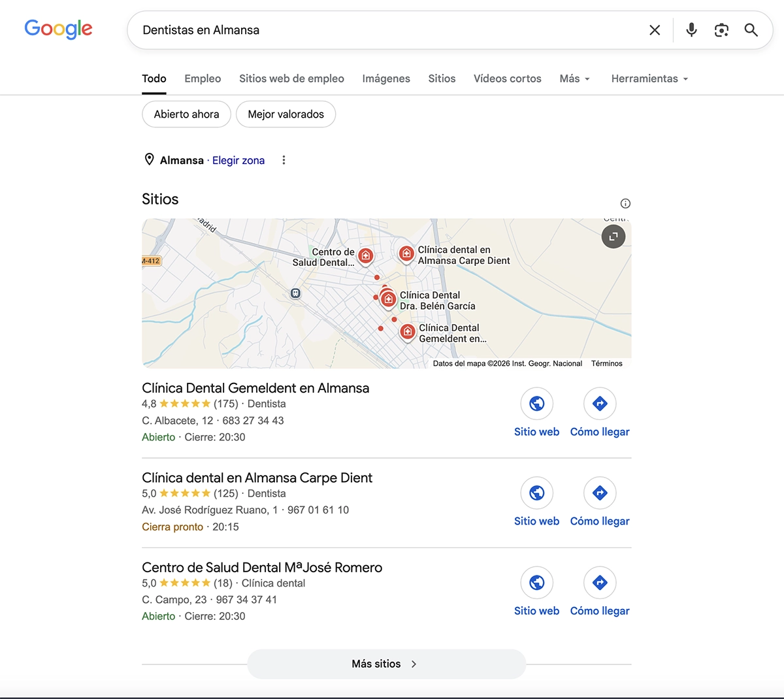
Task: Open Clínica dental en Almansa Carpe Dient listing
Action: pyautogui.click(x=257, y=478)
